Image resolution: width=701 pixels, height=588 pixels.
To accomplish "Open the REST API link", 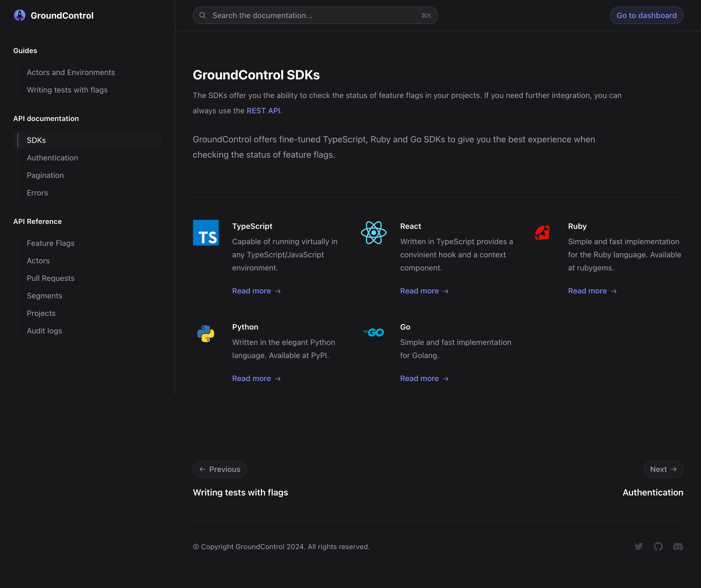I will [x=263, y=111].
